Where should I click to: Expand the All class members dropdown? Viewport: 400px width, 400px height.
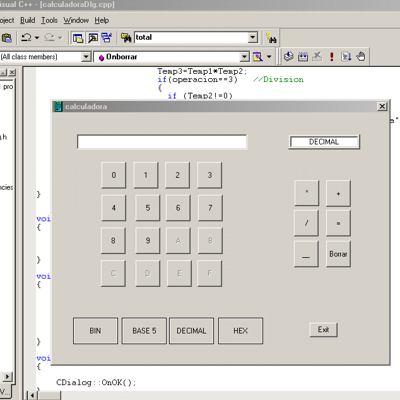[86, 57]
